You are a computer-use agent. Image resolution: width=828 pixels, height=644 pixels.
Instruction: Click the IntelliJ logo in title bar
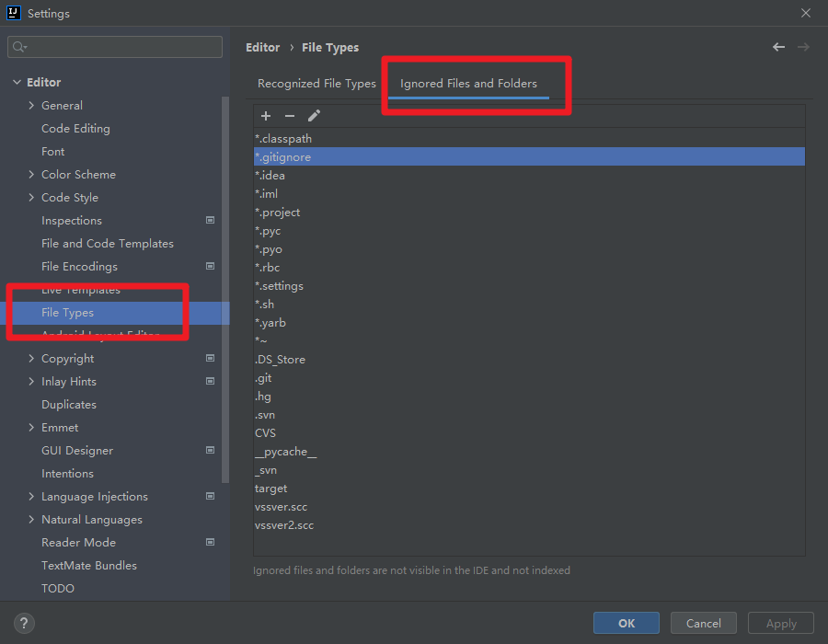point(13,13)
